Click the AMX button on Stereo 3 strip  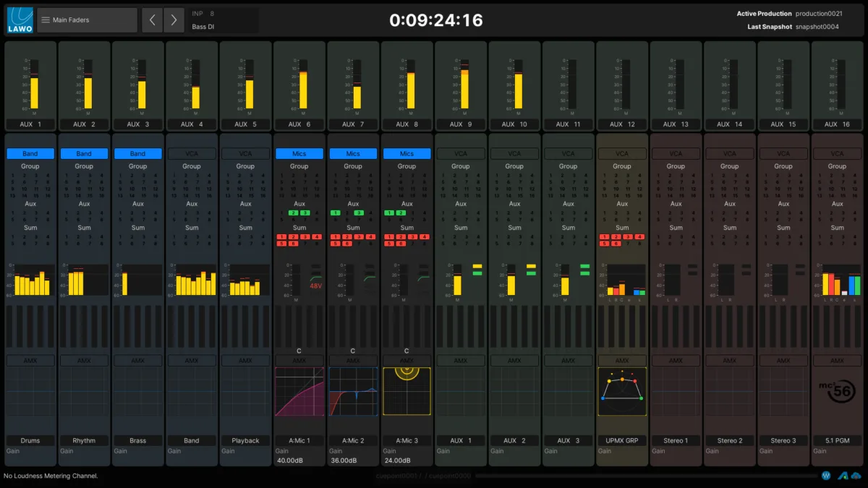pos(783,361)
